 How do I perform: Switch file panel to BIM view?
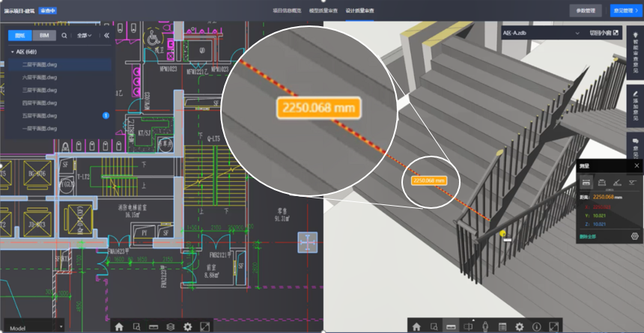click(x=43, y=35)
